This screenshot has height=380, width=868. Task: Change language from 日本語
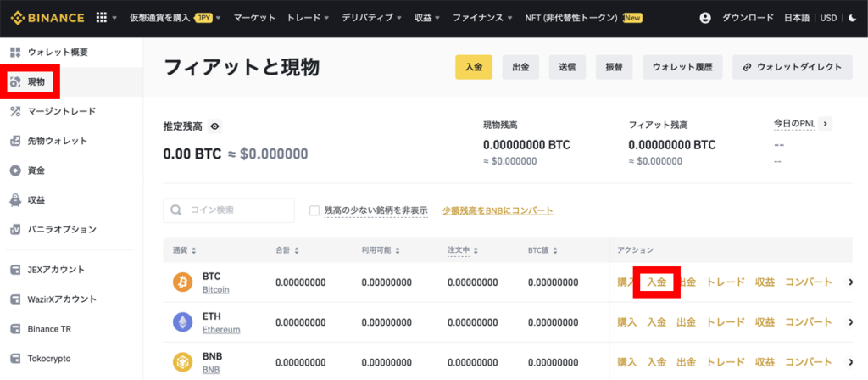(x=797, y=18)
